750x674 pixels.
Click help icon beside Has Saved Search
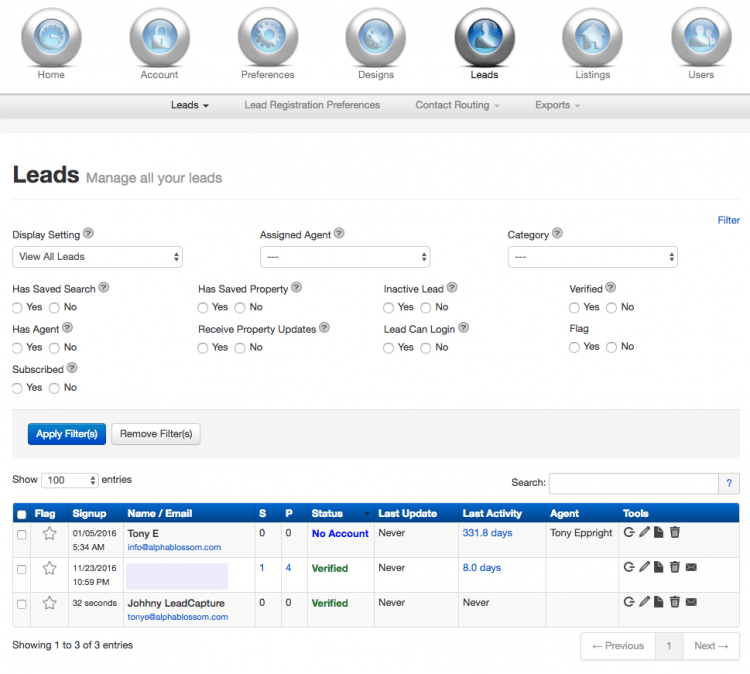[x=104, y=287]
